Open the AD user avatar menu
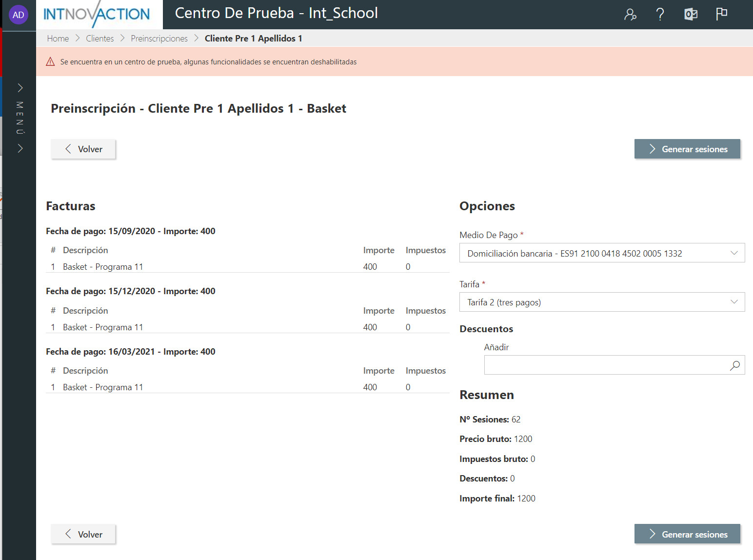753x560 pixels. [x=19, y=15]
